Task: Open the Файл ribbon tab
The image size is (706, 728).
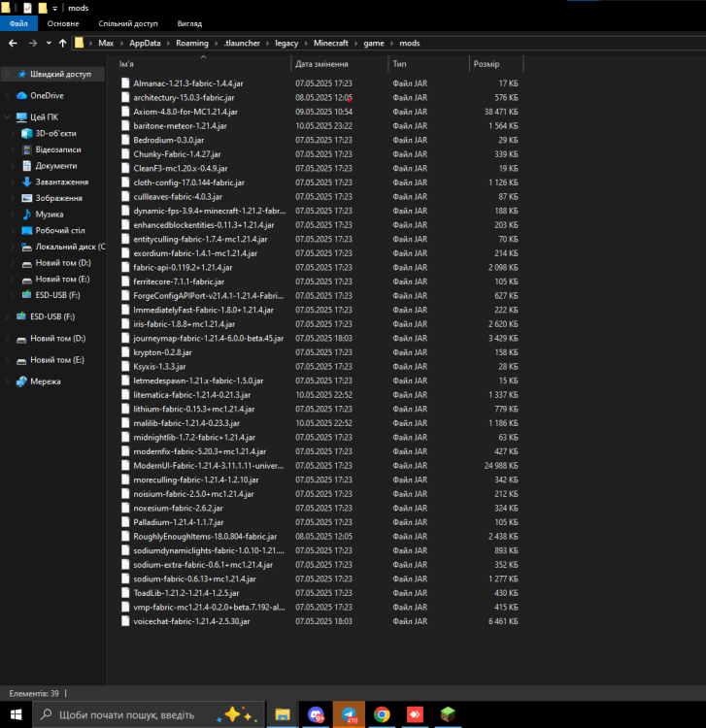Action: click(18, 23)
